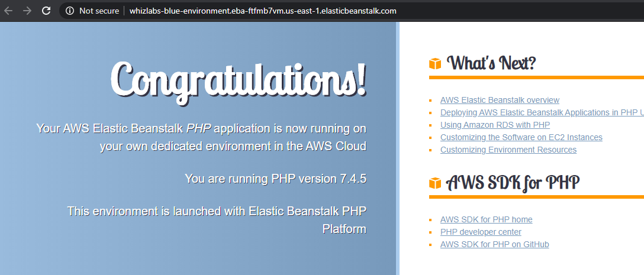The image size is (644, 275).
Task: Click the What's Next? heading text
Action: [491, 63]
